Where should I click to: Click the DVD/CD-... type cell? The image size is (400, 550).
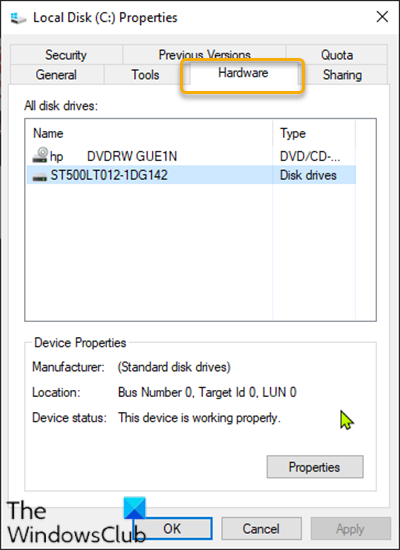coord(310,156)
